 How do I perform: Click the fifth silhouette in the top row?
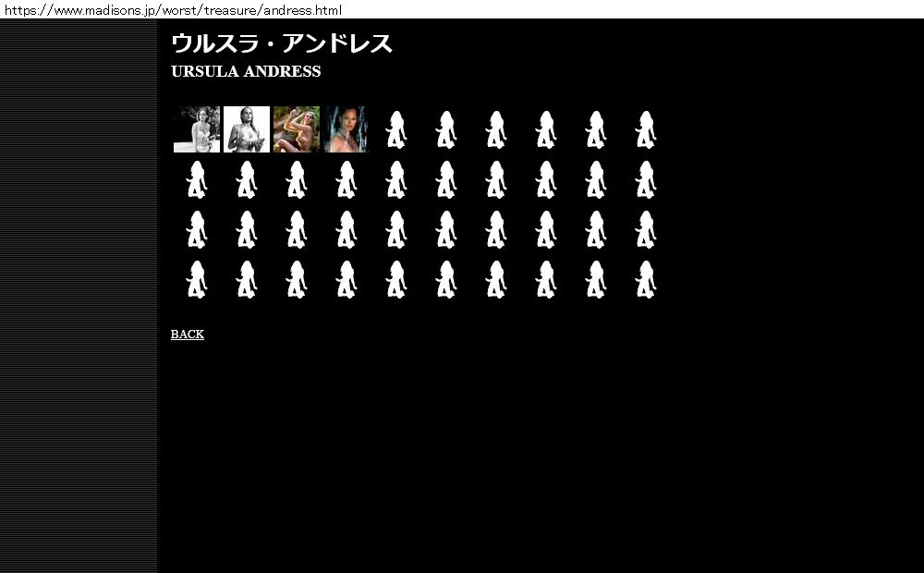coord(596,129)
